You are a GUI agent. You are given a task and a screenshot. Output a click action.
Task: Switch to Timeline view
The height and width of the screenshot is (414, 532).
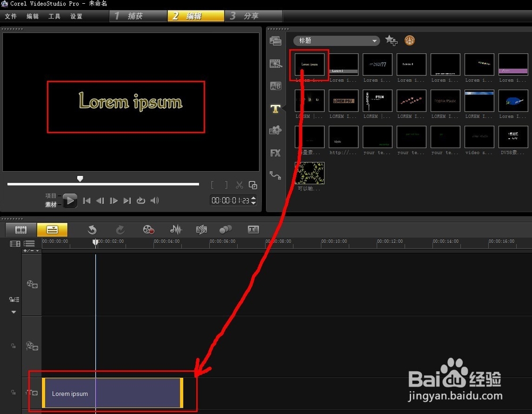coord(52,230)
